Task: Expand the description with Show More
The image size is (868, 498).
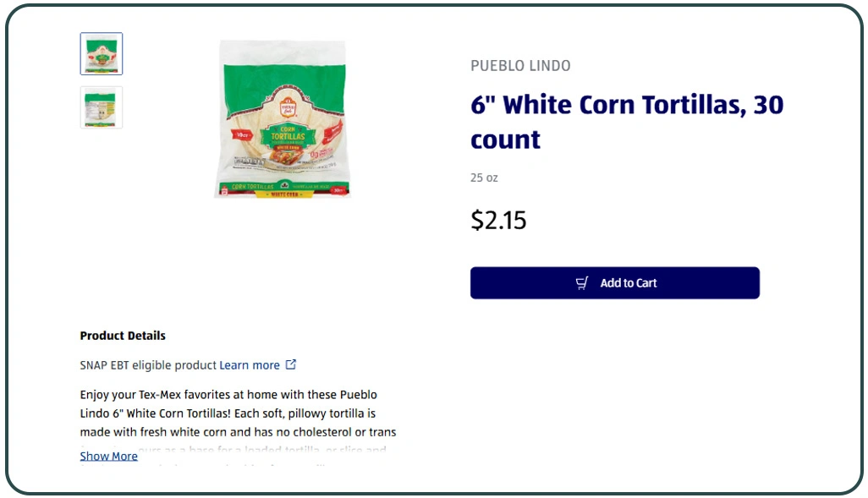Action: (x=108, y=456)
